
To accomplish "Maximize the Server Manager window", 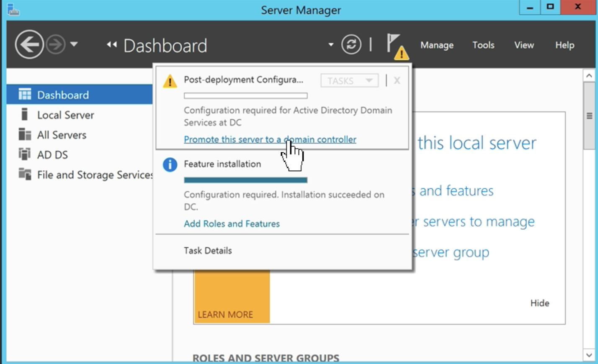I will (550, 8).
